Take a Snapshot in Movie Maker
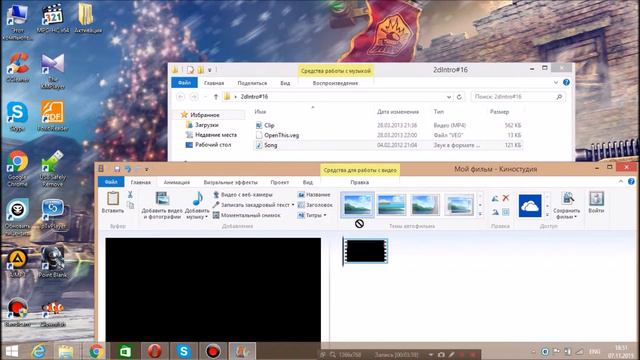The image size is (640, 360). pos(247,215)
